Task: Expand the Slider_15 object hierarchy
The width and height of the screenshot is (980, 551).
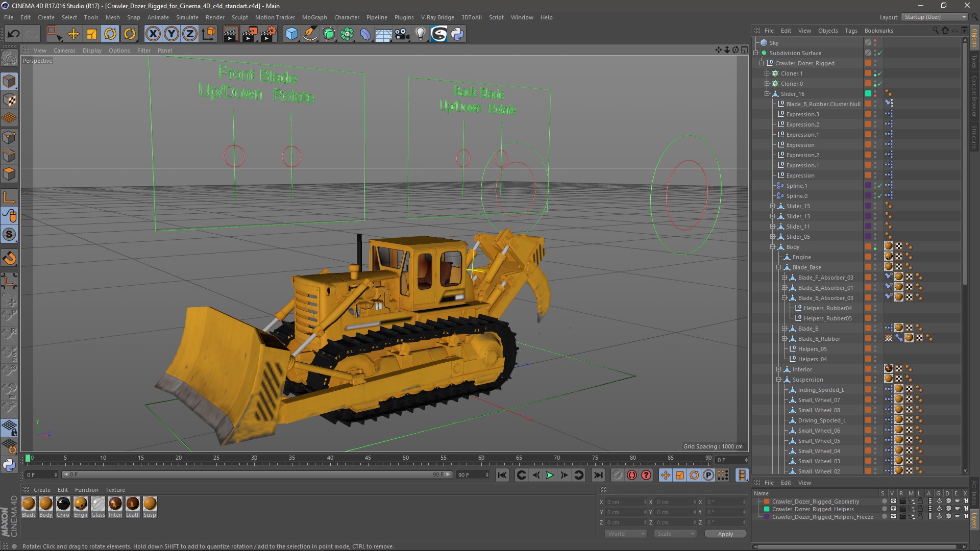Action: click(x=772, y=206)
